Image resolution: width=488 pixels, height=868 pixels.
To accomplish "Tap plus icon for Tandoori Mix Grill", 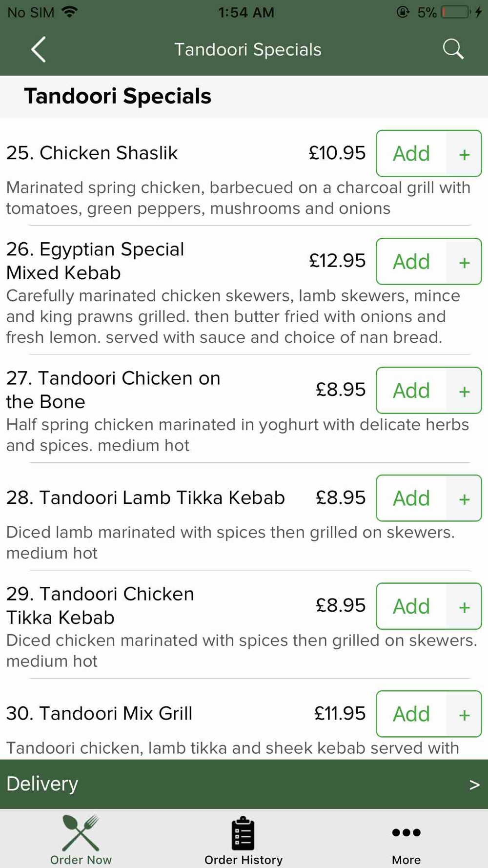I will click(464, 714).
